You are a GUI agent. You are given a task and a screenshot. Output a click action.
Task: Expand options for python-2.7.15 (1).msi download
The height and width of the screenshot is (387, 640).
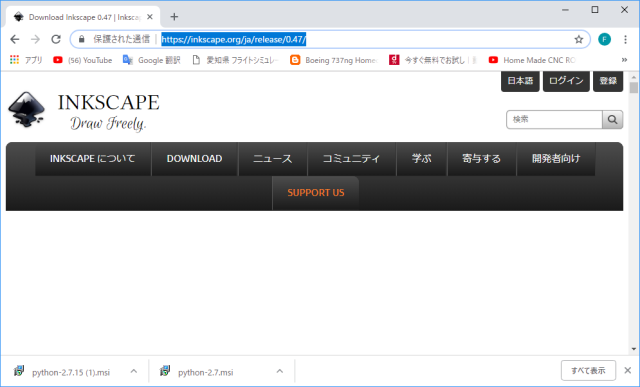click(x=133, y=371)
